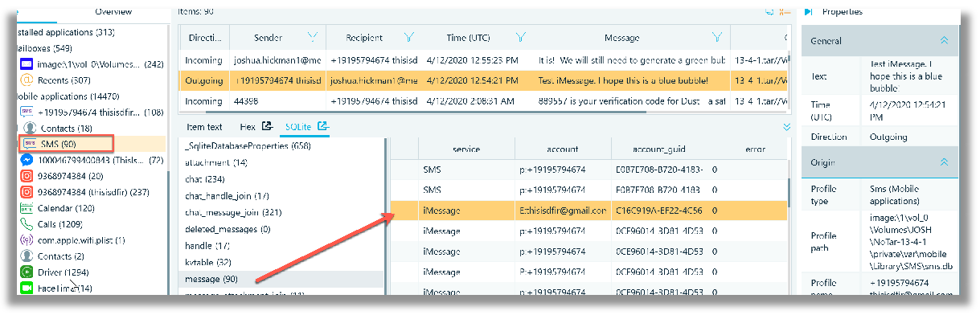The image size is (980, 315).
Task: Click the Messenger 100046798400843 icon
Action: [27, 160]
